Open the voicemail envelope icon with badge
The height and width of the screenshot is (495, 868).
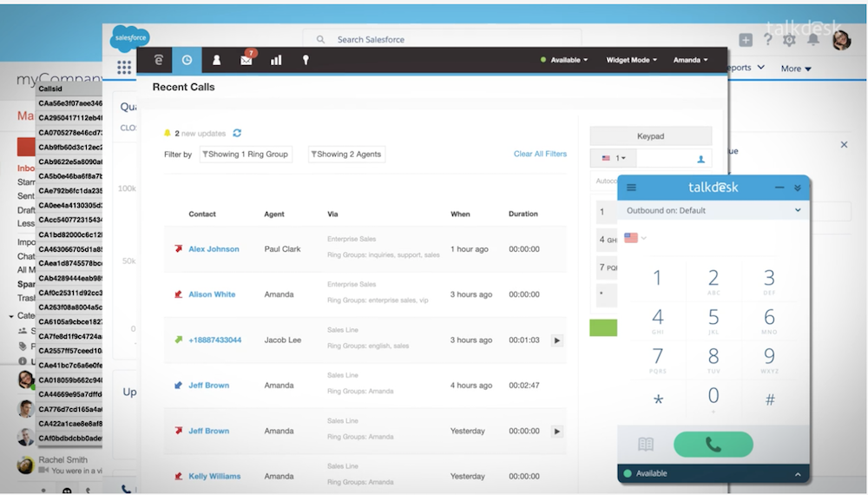(x=247, y=60)
